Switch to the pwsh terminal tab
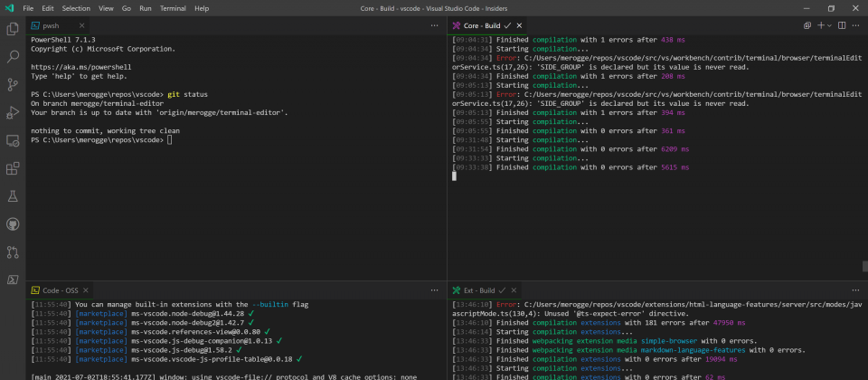The image size is (868, 380). 58,25
